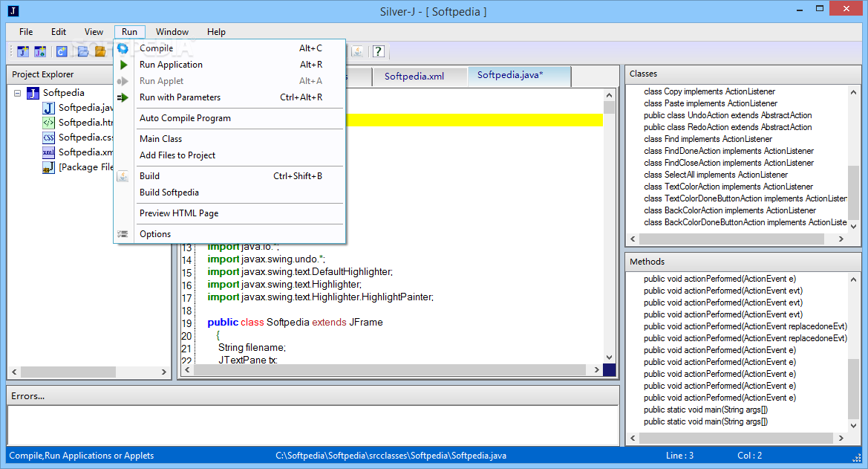Close the Run menu by clicking Run
Image resolution: width=868 pixels, height=469 pixels.
click(129, 32)
